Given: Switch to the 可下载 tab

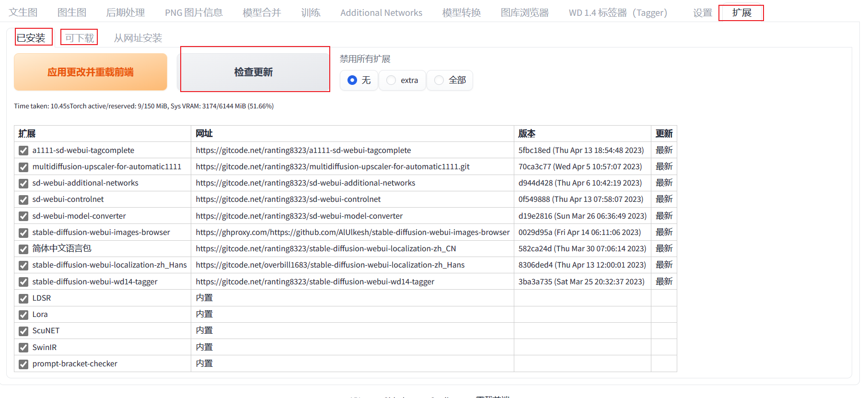Looking at the screenshot, I should (80, 38).
